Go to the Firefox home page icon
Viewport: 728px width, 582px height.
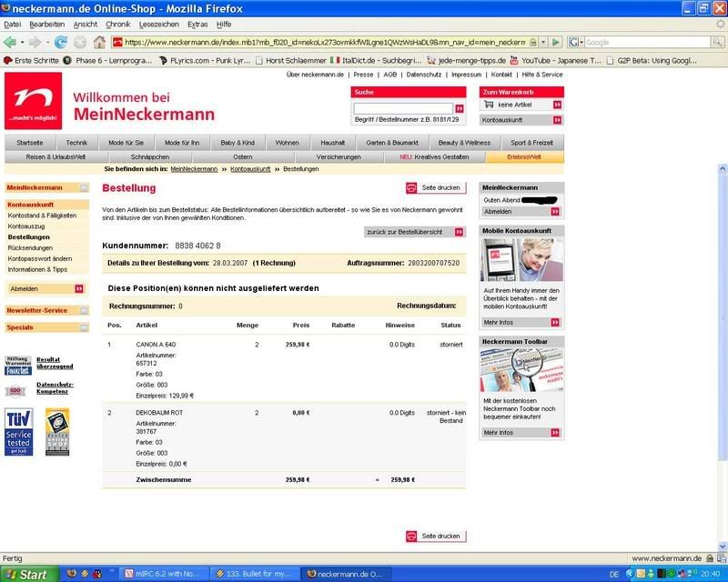pos(99,42)
